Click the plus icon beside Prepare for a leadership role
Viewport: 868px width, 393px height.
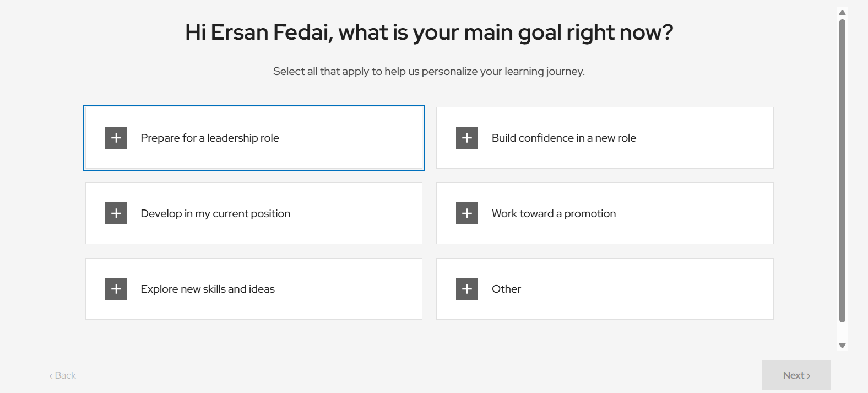(x=116, y=138)
